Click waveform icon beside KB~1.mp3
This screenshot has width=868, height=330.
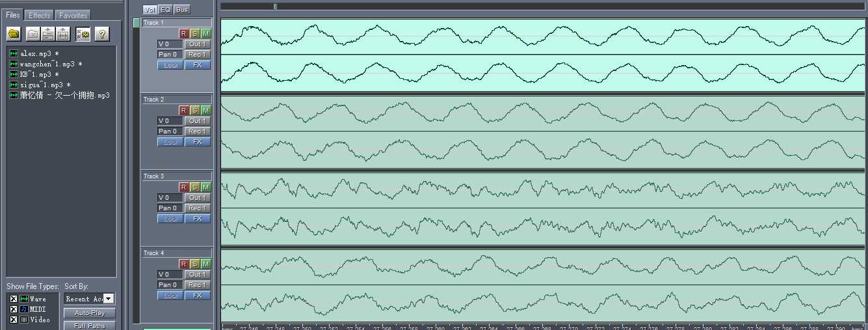pyautogui.click(x=14, y=74)
